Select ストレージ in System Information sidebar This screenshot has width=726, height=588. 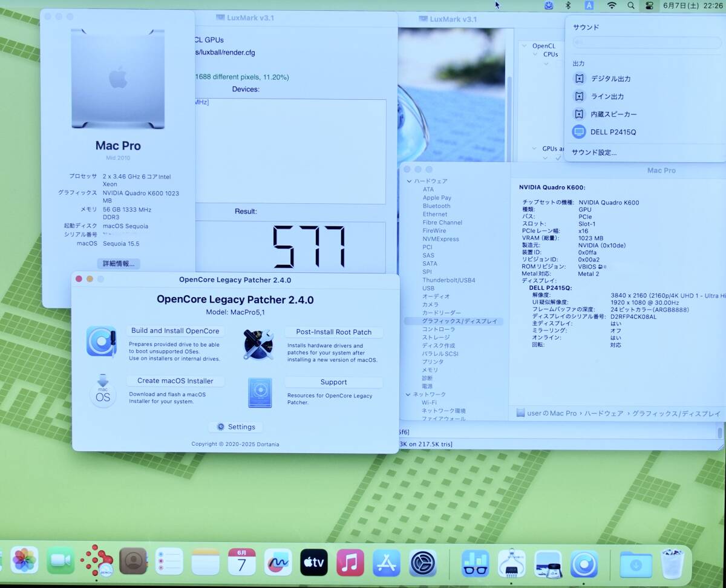tap(436, 338)
